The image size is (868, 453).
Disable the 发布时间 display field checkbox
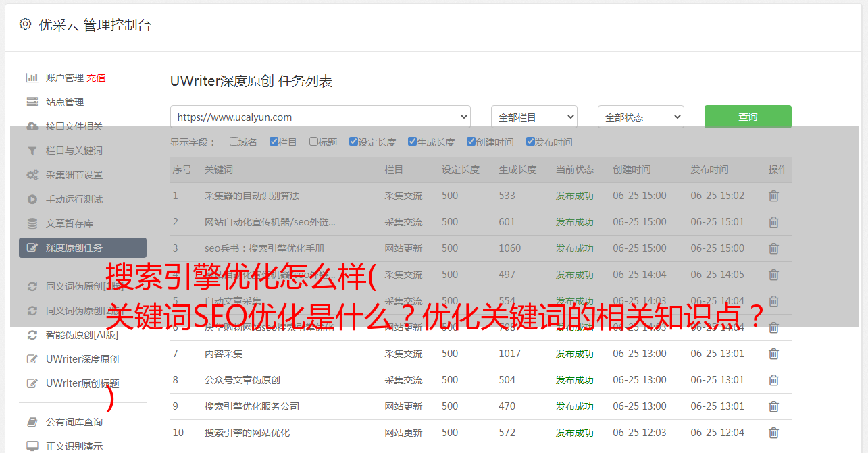pos(530,142)
